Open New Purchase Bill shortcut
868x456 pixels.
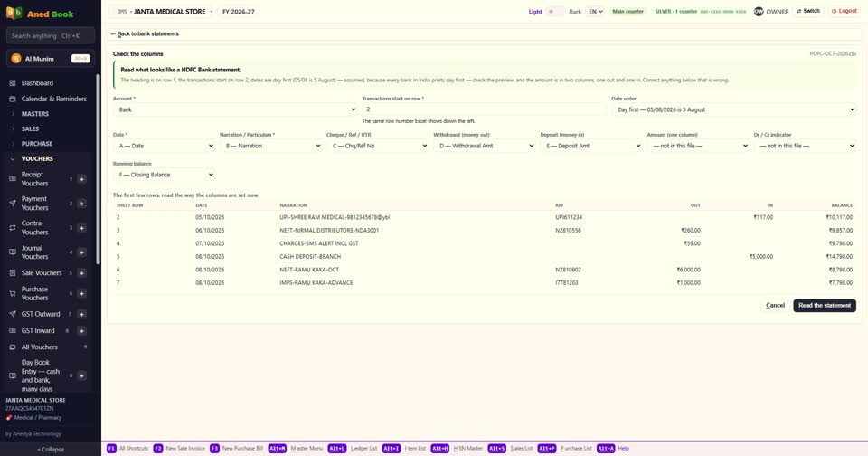click(236, 448)
